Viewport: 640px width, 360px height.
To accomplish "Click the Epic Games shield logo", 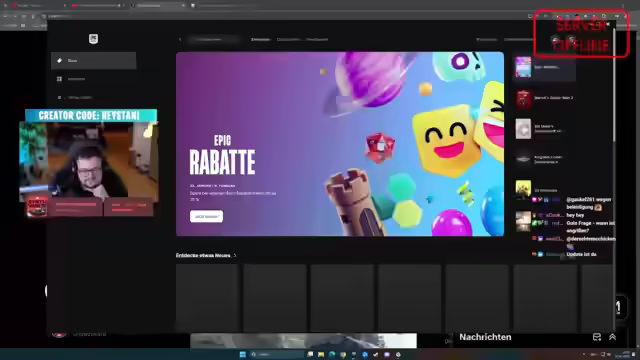I will coord(93,39).
